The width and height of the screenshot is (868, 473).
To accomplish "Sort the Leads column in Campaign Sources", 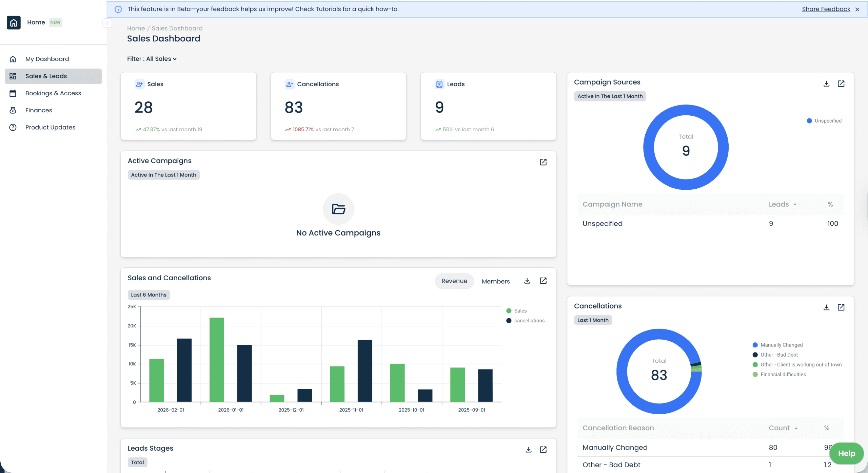I will pyautogui.click(x=783, y=204).
